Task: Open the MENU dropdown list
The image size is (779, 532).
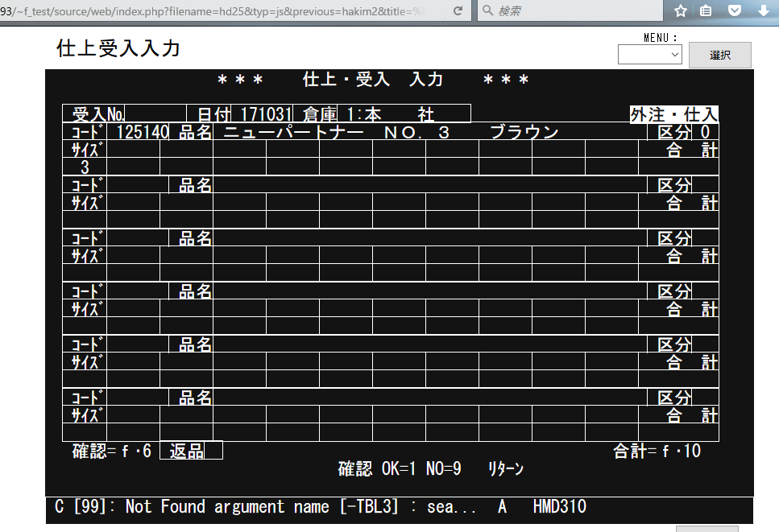Action: point(649,55)
